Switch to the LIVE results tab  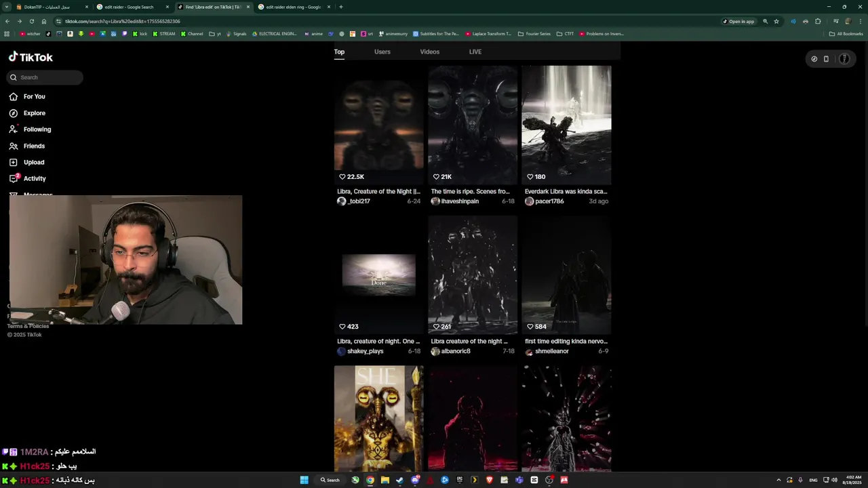(475, 52)
